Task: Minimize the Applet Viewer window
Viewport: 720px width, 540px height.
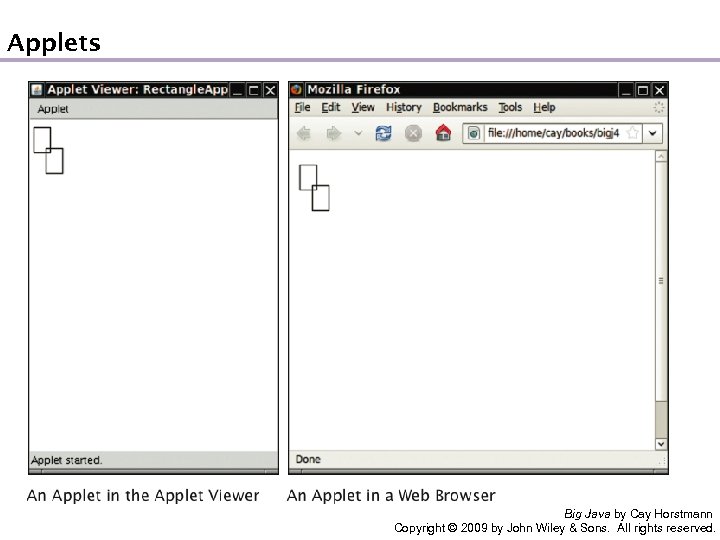Action: pos(237,90)
